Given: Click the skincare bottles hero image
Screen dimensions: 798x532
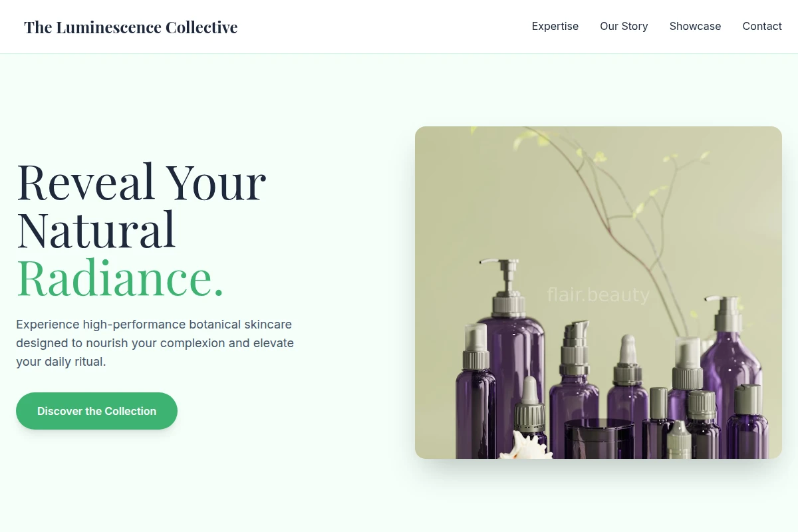Looking at the screenshot, I should pyautogui.click(x=598, y=293).
